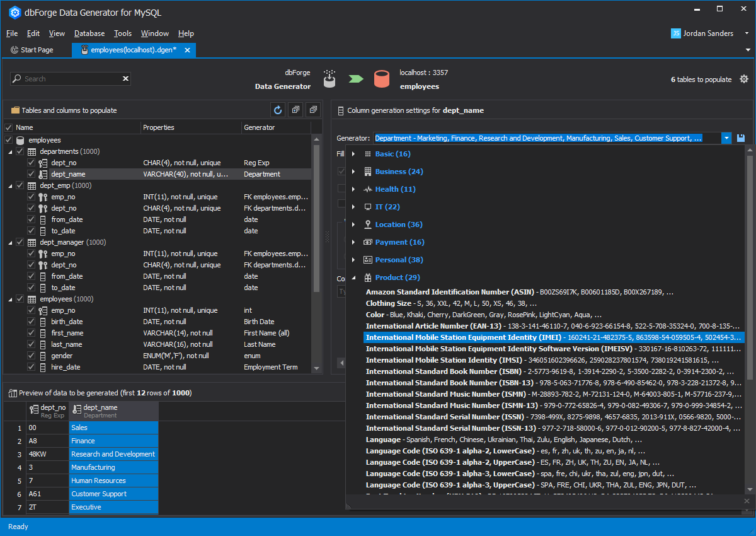Sort by the Properties column header
The image size is (756, 536).
192,127
